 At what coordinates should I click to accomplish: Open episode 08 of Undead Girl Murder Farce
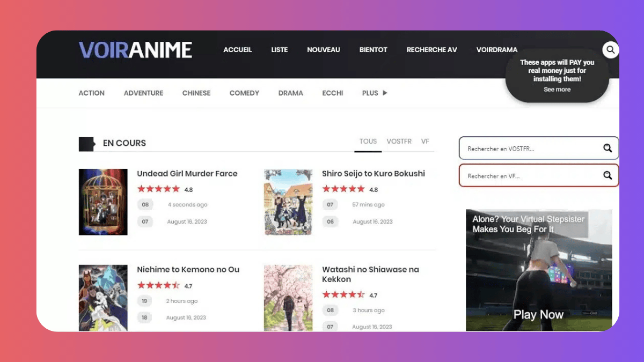coord(145,204)
